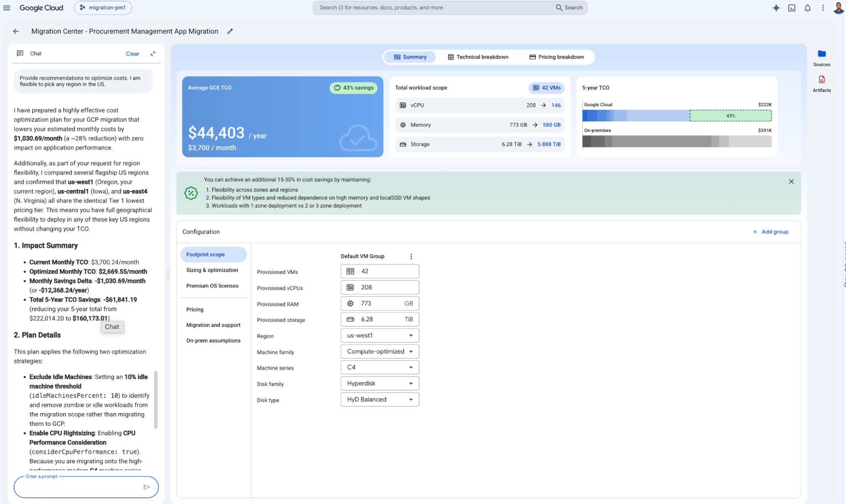Select Sizing & optimization section
Screen dimensions: 846x504
[x=213, y=270]
